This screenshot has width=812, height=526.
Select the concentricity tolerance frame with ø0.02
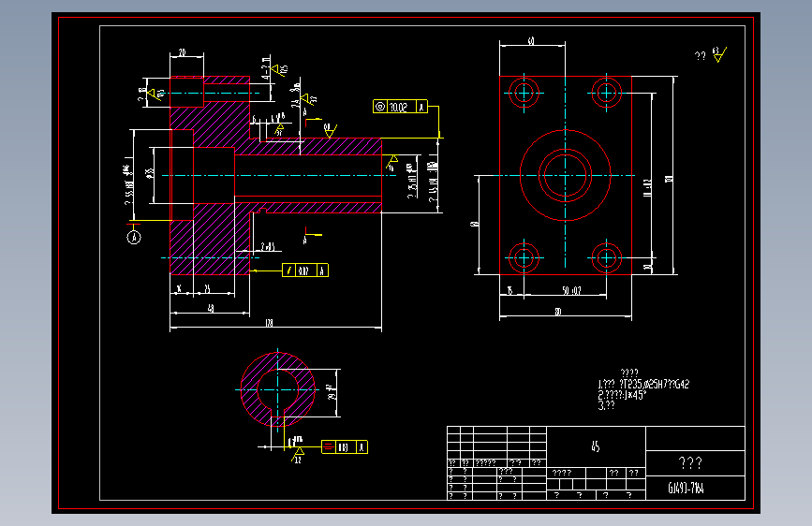[400, 107]
